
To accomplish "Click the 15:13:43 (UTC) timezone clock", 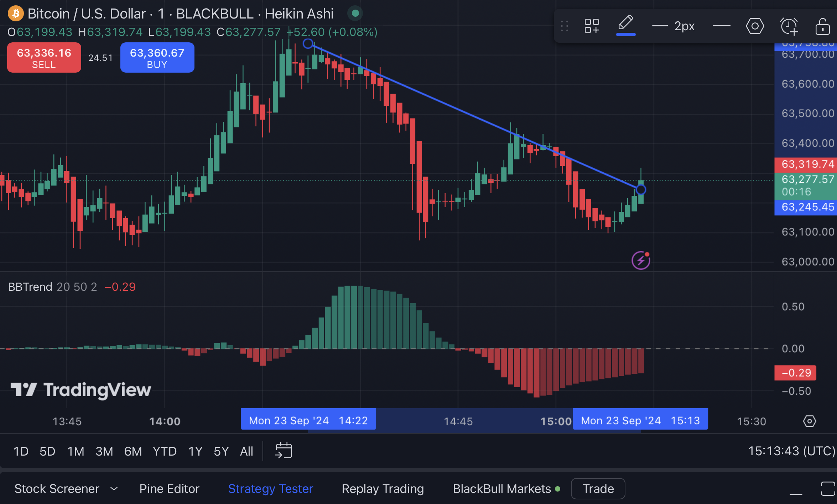I will click(791, 451).
